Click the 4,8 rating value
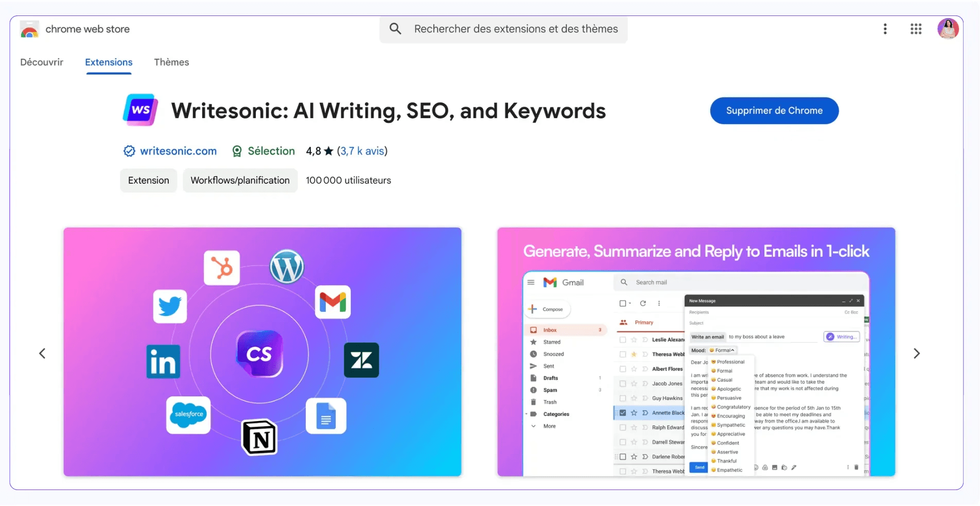Image resolution: width=980 pixels, height=506 pixels. tap(313, 151)
